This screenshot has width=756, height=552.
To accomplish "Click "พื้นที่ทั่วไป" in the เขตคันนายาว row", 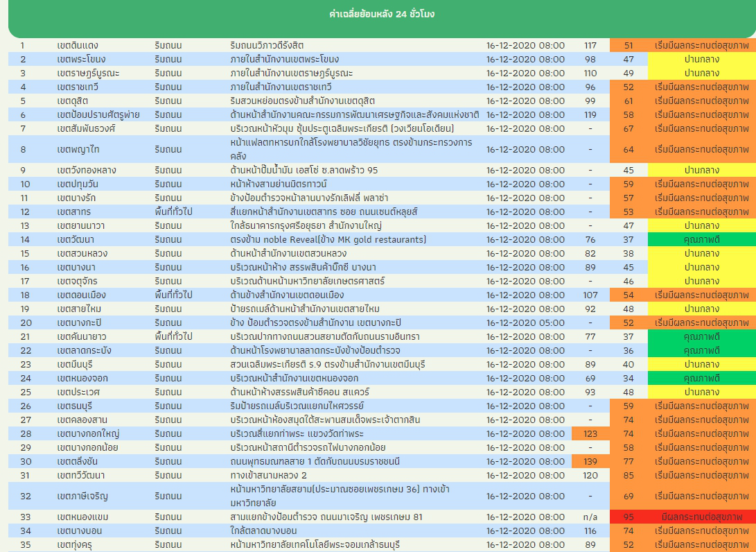I will click(x=173, y=337).
